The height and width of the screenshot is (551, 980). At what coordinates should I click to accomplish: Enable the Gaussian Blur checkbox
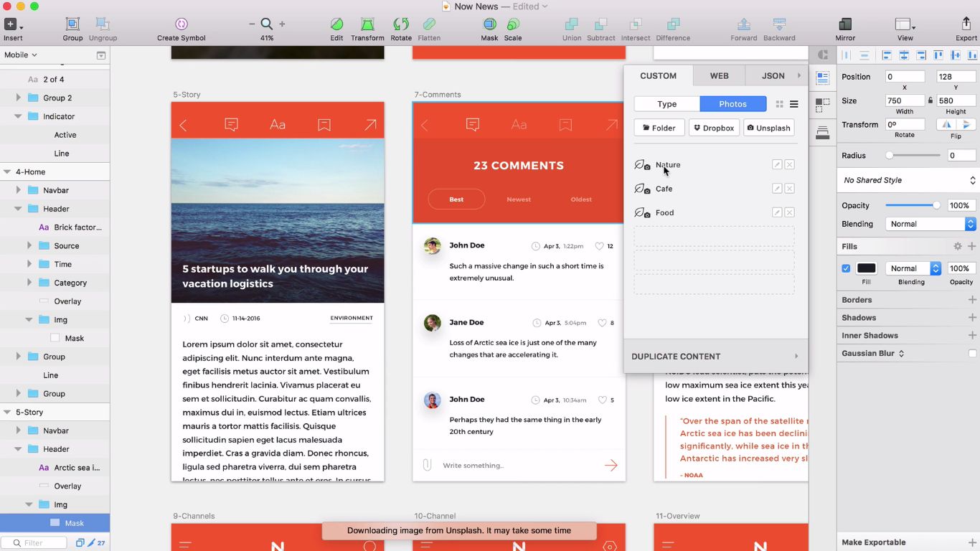click(x=972, y=353)
